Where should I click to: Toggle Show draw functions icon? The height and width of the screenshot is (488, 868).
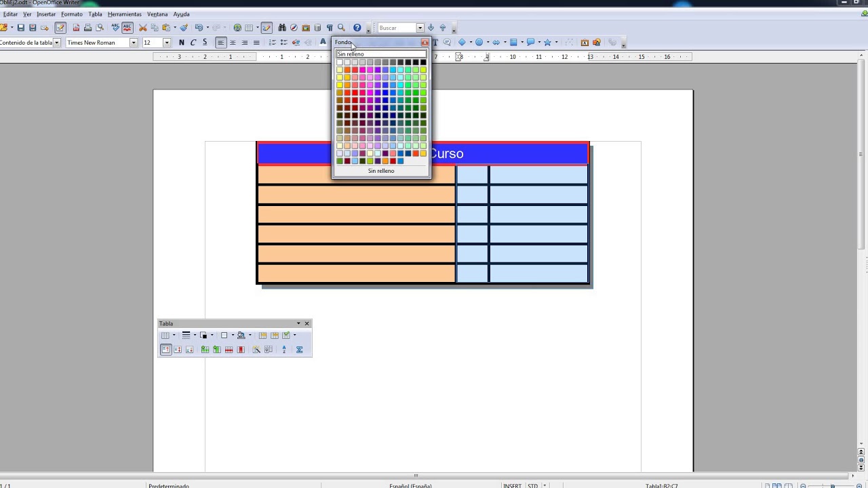[x=266, y=28]
